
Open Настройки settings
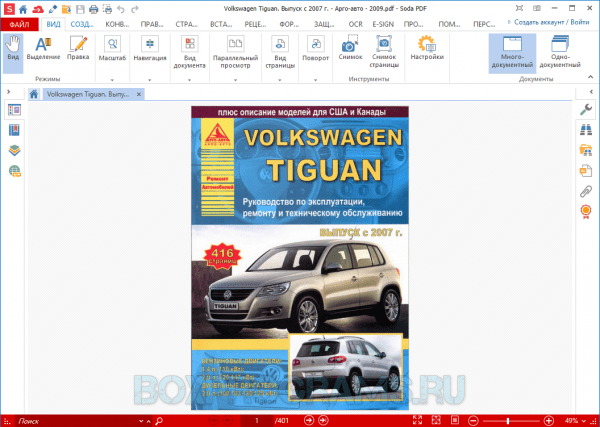(427, 48)
